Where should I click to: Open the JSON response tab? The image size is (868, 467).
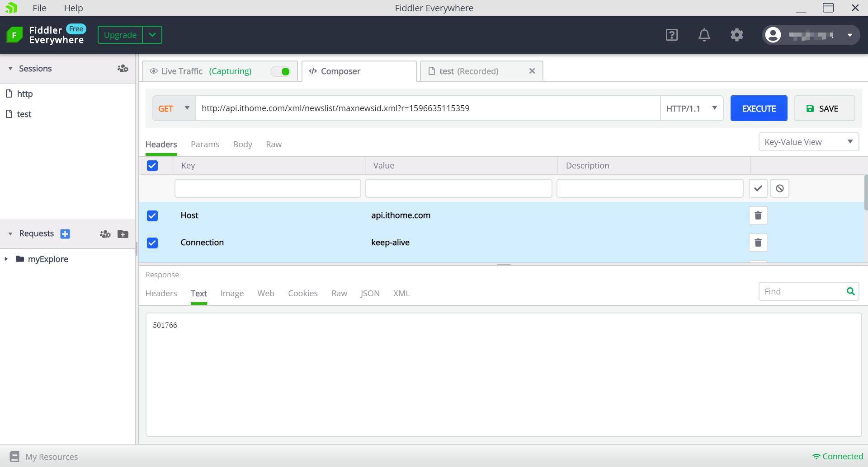pyautogui.click(x=370, y=294)
